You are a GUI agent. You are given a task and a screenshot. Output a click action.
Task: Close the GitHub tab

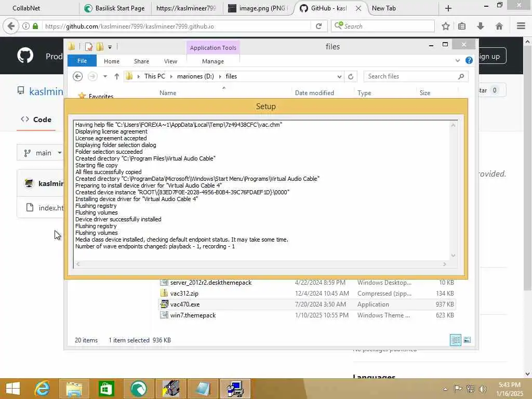(x=358, y=8)
